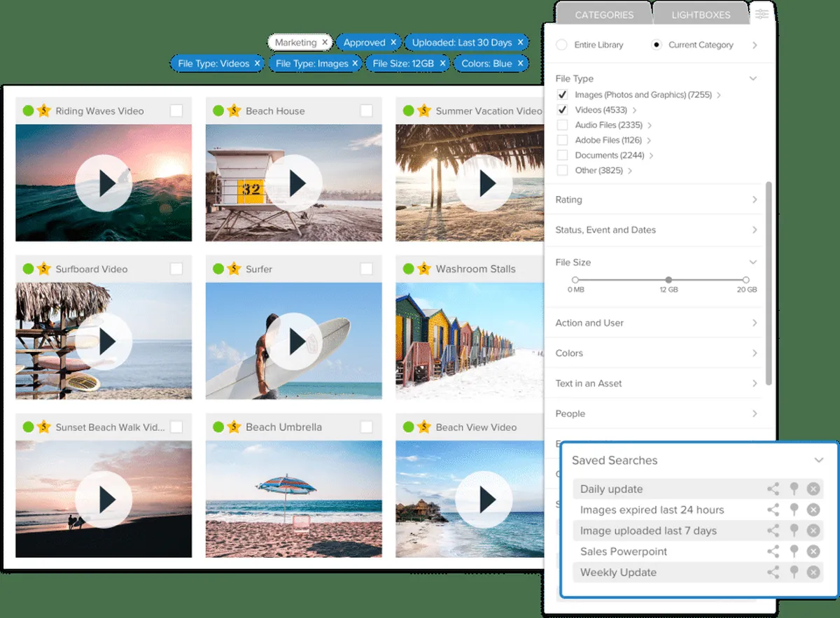840x618 pixels.
Task: Remove the Approved filter tag
Action: pos(393,43)
